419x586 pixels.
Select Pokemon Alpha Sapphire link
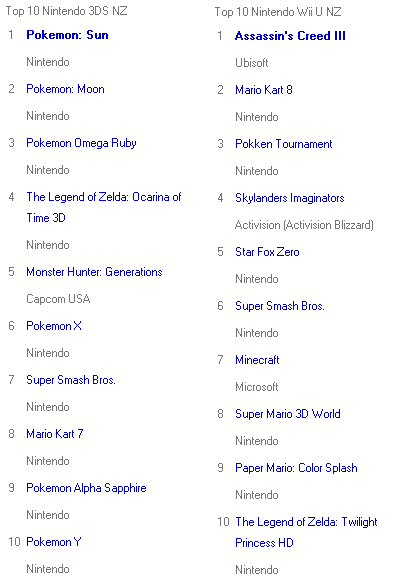tap(86, 488)
